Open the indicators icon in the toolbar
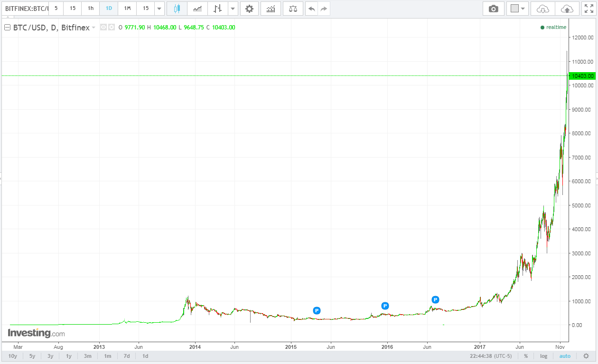Viewport: 598px width, 364px height. point(271,9)
